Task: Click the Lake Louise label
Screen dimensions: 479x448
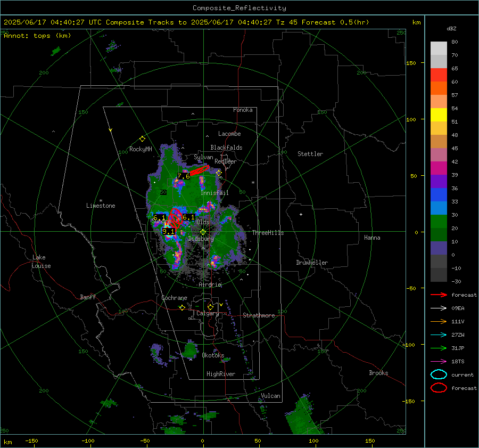Action: click(42, 262)
